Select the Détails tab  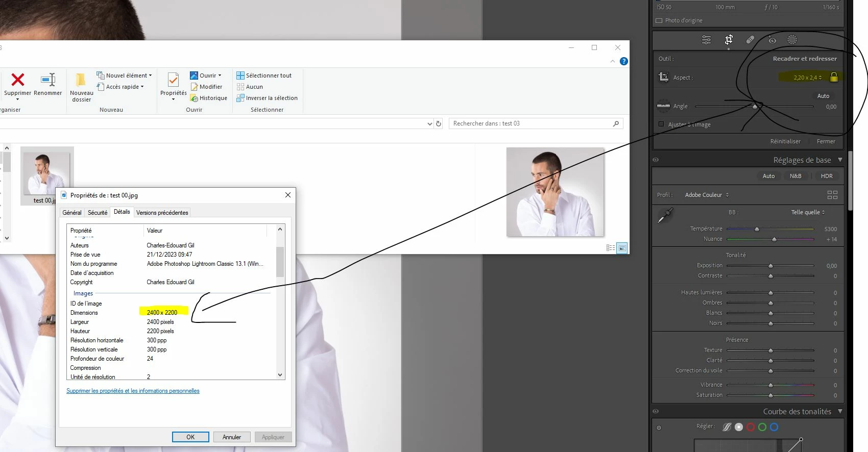[122, 212]
